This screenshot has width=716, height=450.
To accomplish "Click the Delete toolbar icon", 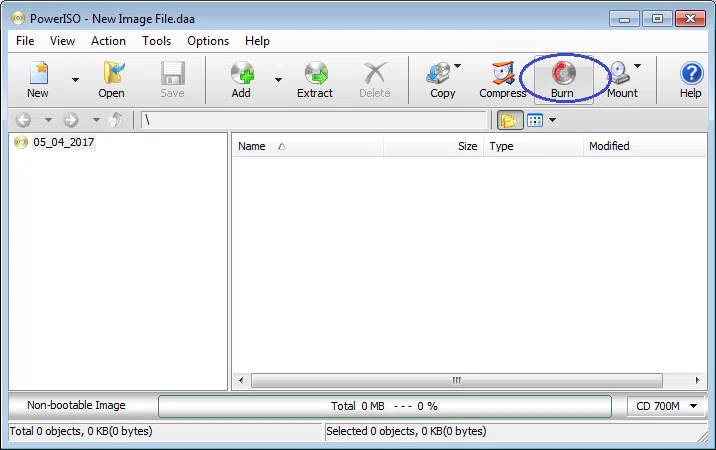I will coord(375,73).
